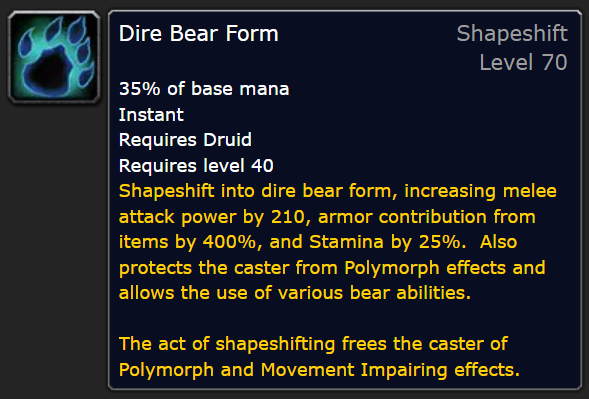Click the word Polymorph in protects line
This screenshot has height=399, width=589.
coord(392,268)
